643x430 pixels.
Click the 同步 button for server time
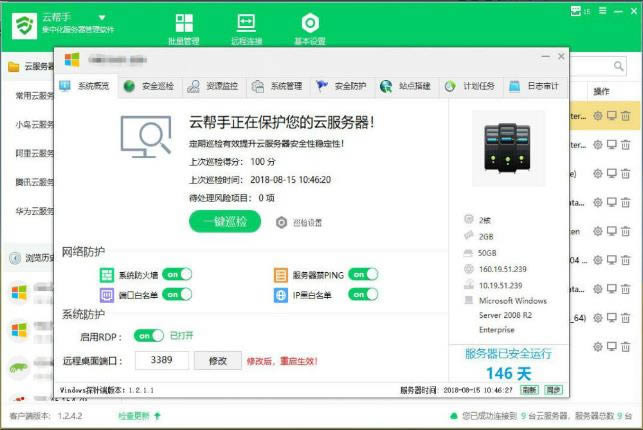coord(554,390)
